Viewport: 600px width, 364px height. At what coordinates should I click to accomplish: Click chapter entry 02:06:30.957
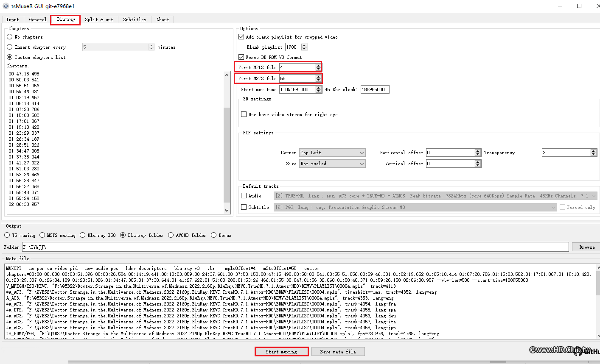click(24, 204)
